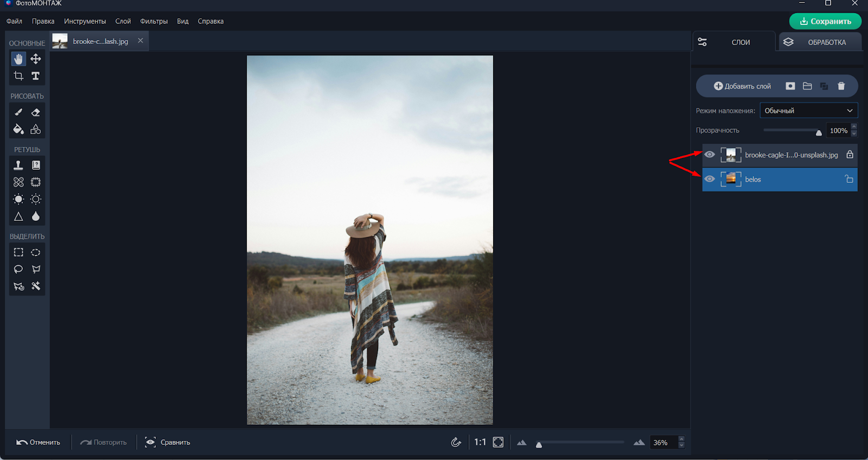
Task: Open the Слой menu
Action: [123, 21]
